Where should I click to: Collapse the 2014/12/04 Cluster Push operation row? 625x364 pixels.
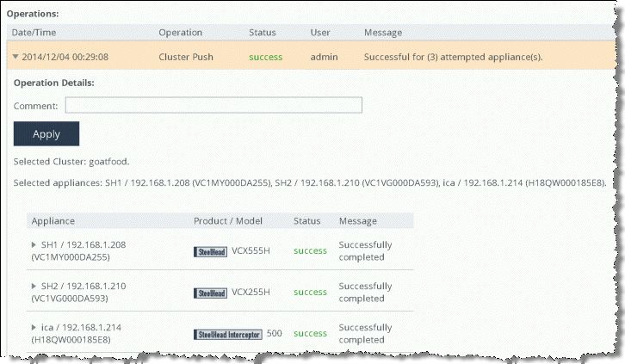click(x=16, y=57)
